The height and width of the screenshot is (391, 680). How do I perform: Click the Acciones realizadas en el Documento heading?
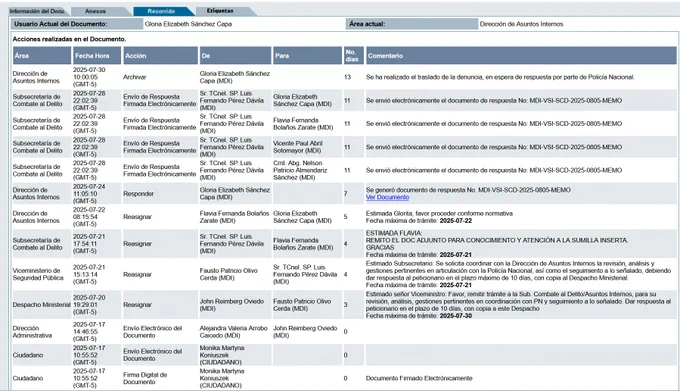[69, 39]
